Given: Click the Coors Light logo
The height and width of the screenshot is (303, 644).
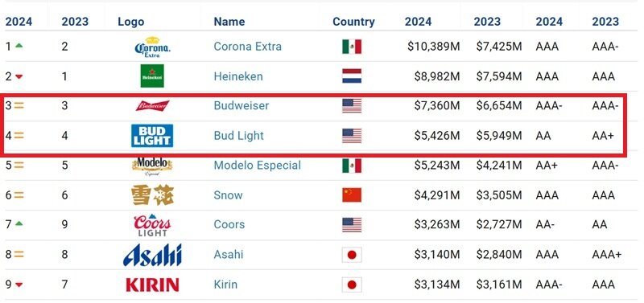Looking at the screenshot, I should (152, 225).
